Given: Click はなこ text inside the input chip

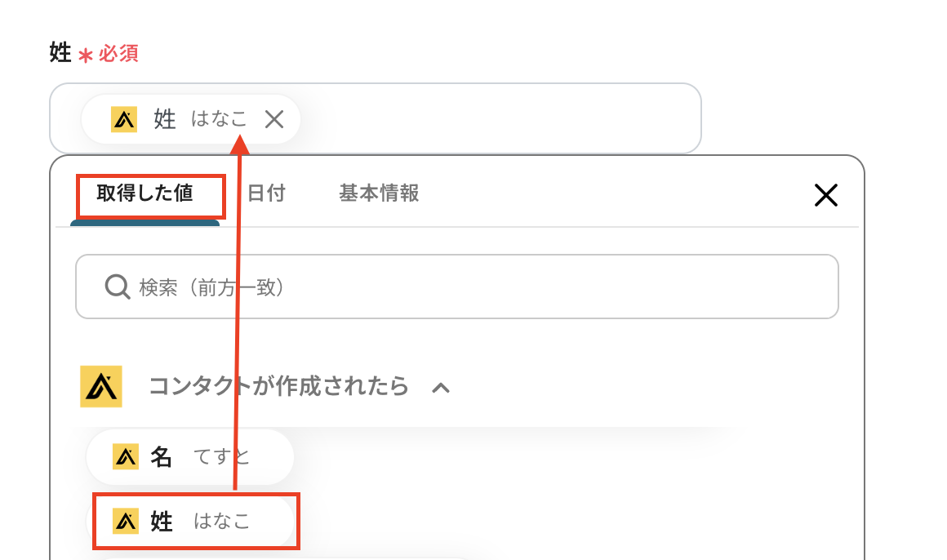Looking at the screenshot, I should 219,119.
